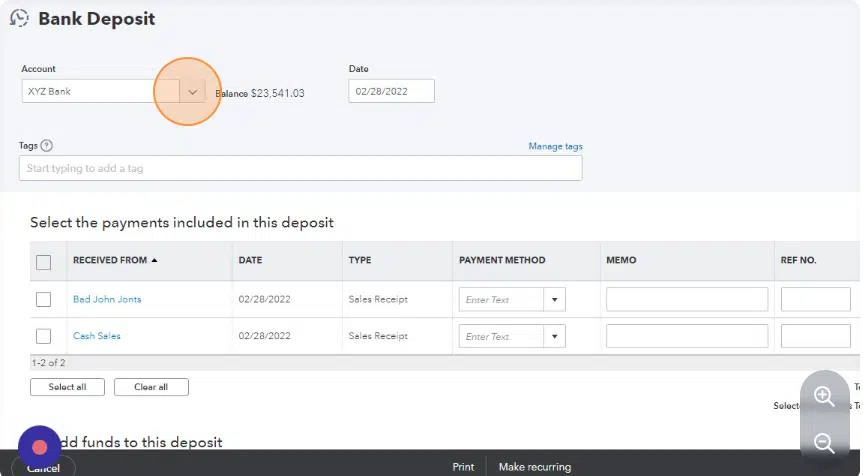
Task: Open the Account dropdown chevron
Action: pos(192,92)
